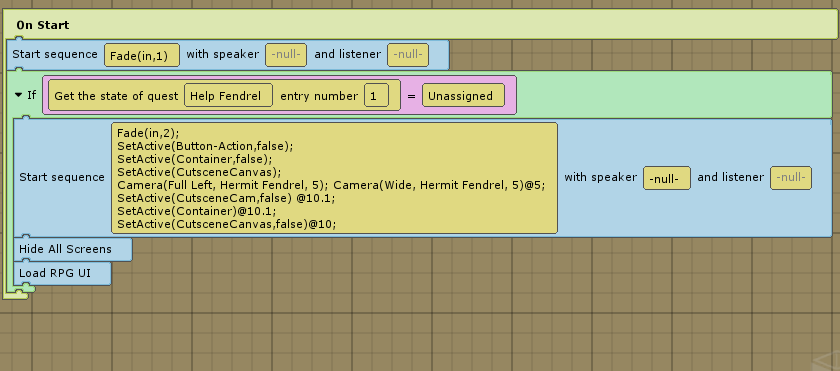This screenshot has width=840, height=371.
Task: Select the Hide All Screens block
Action: coord(72,249)
